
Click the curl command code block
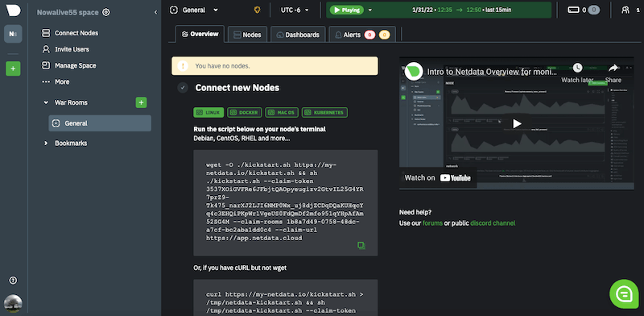[286, 298]
